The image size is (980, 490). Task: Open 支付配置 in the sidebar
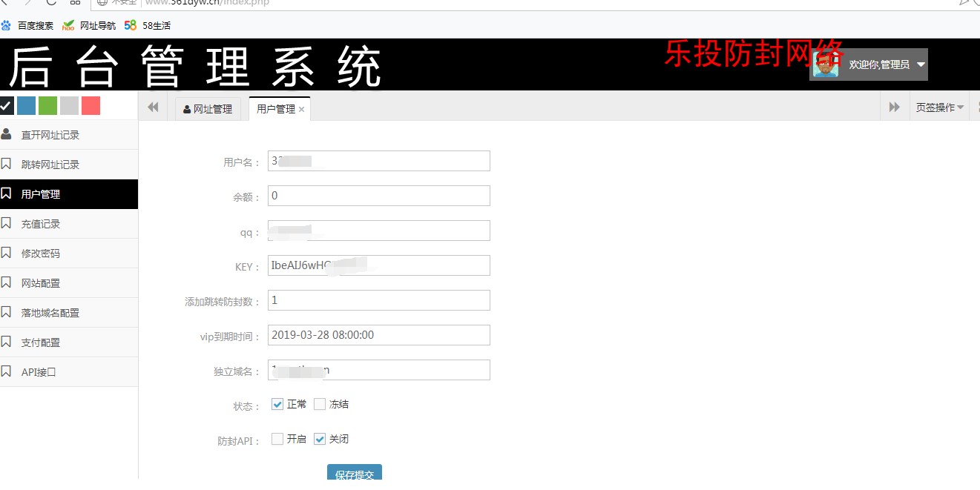(69, 342)
